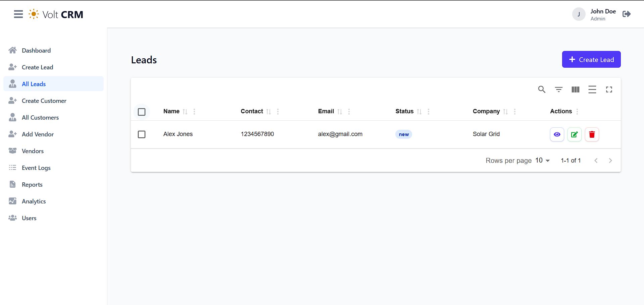This screenshot has height=305, width=644.
Task: Enter full screen table view
Action: tap(609, 89)
